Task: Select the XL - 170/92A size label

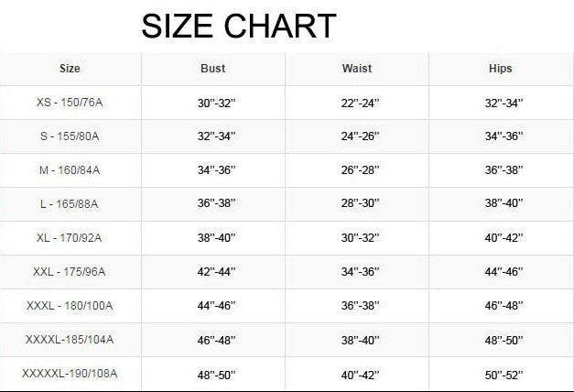Action: [x=70, y=237]
